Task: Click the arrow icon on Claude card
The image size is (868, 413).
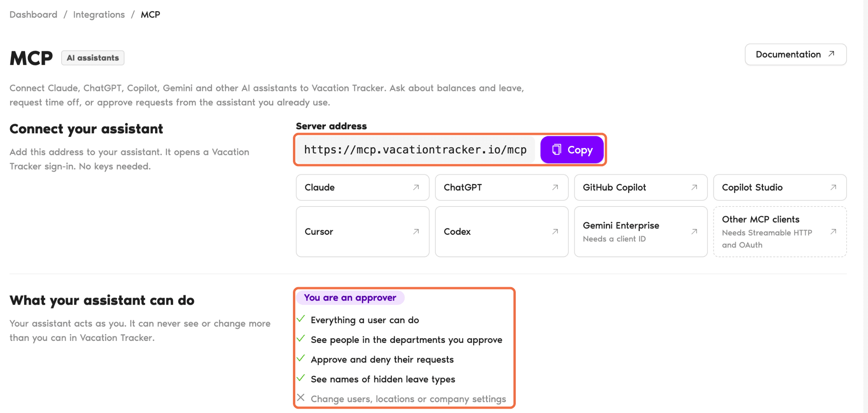Action: 416,188
